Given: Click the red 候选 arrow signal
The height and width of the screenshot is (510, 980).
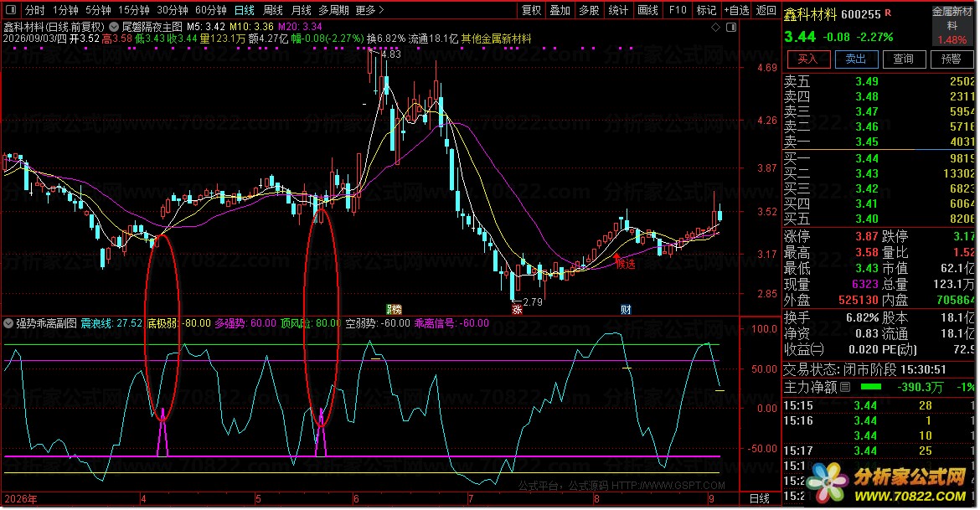Looking at the screenshot, I should pos(624,261).
